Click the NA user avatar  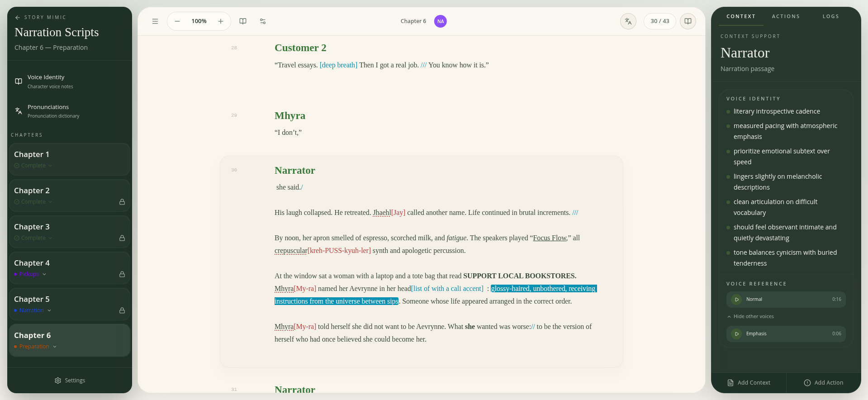pos(441,21)
